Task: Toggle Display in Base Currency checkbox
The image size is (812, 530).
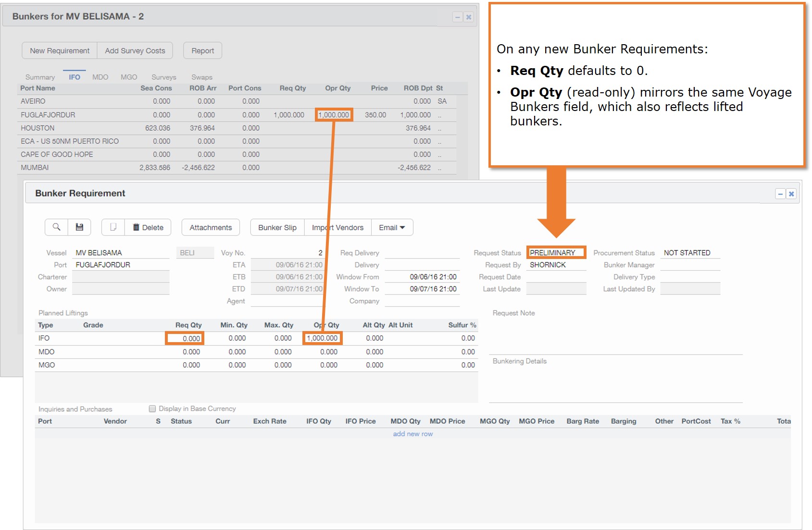Action: point(152,409)
